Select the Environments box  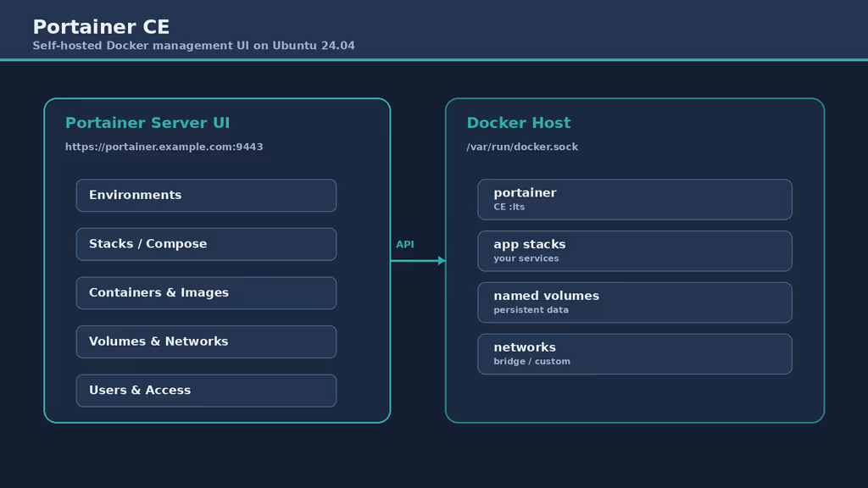pos(206,196)
